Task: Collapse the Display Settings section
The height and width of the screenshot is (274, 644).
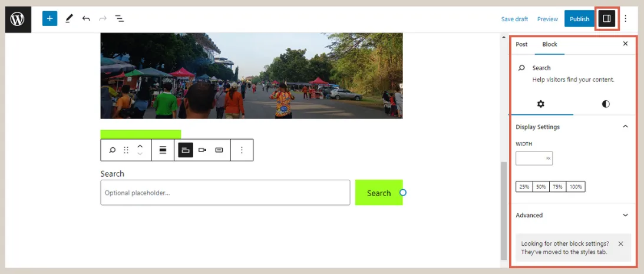Action: tap(625, 127)
